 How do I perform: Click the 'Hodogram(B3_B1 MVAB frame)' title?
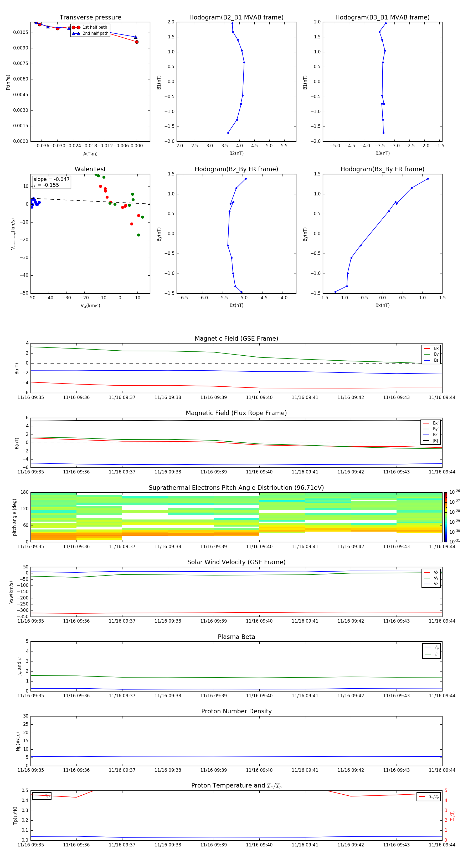(x=382, y=18)
